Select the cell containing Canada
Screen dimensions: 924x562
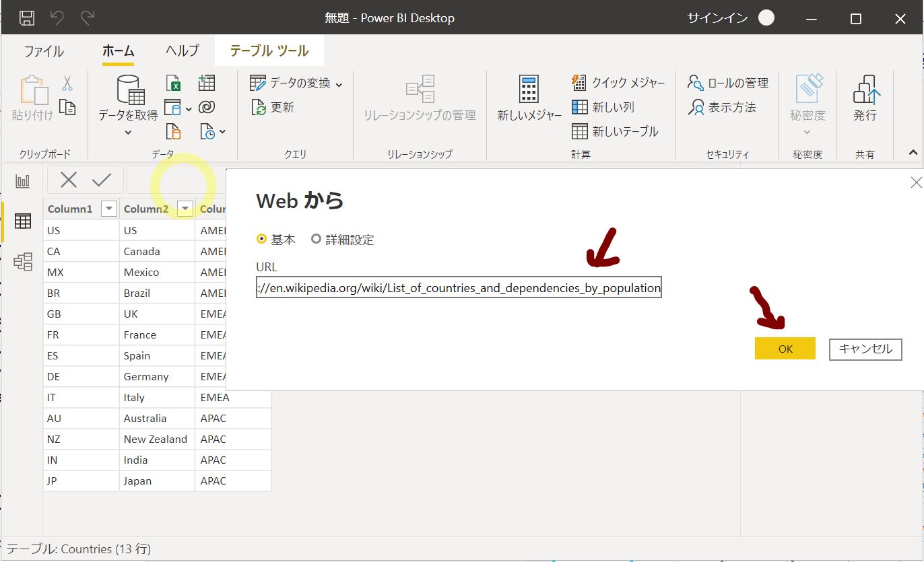(x=157, y=251)
